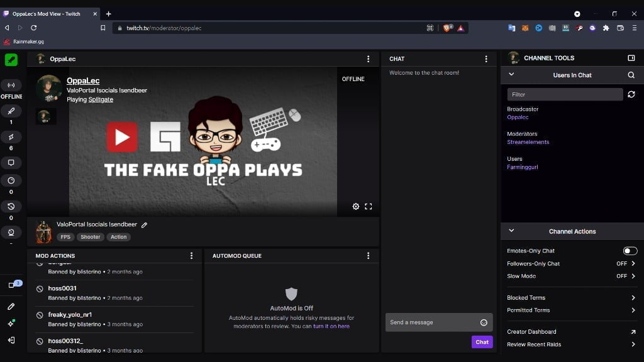
Task: Click the Splitgate game thumbnail beside title
Action: point(43,232)
